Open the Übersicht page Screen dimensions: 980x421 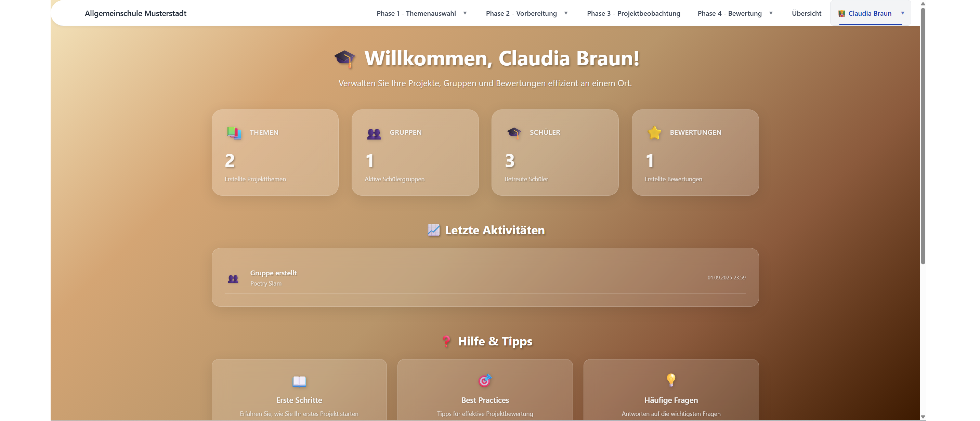point(806,13)
